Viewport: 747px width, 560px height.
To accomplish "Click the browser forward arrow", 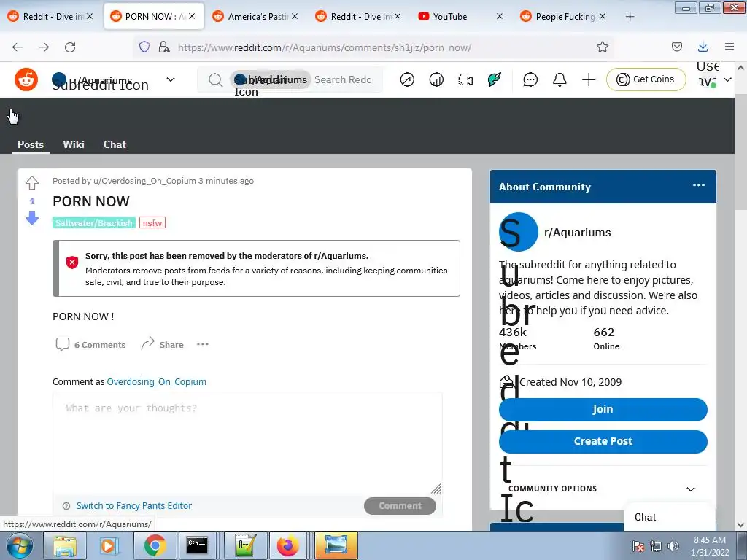I will tap(43, 47).
